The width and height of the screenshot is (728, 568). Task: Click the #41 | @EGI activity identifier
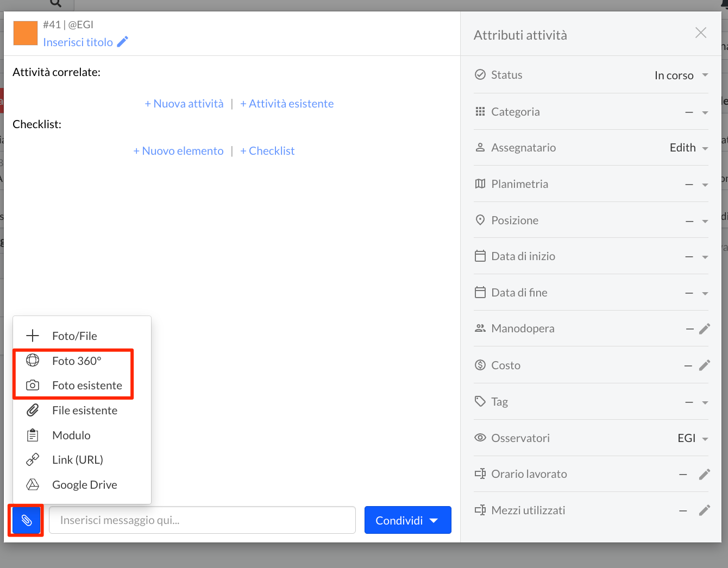pos(68,24)
